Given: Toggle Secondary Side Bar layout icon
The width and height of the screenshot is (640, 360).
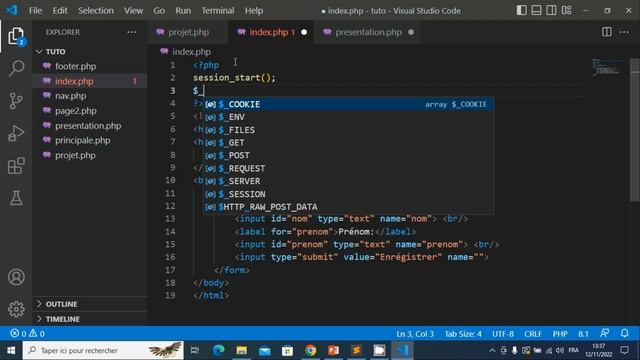Looking at the screenshot, I should 551,10.
